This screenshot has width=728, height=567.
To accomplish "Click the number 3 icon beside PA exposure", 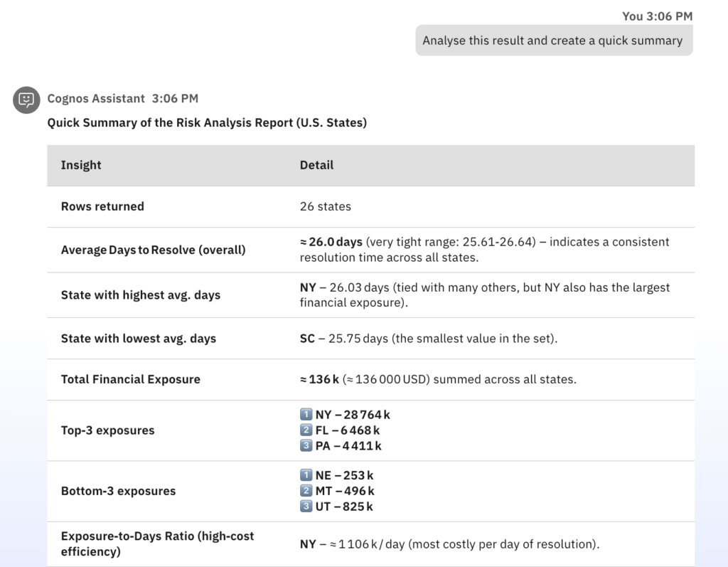I will 306,446.
